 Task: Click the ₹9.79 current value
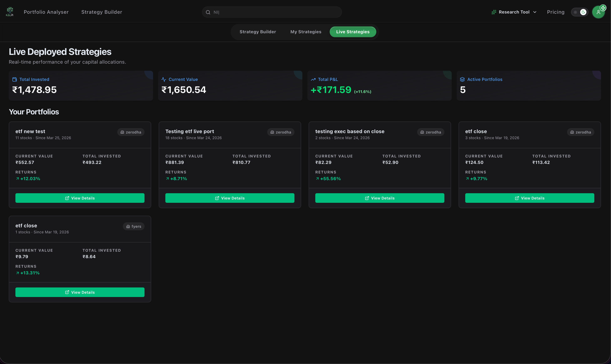point(22,256)
